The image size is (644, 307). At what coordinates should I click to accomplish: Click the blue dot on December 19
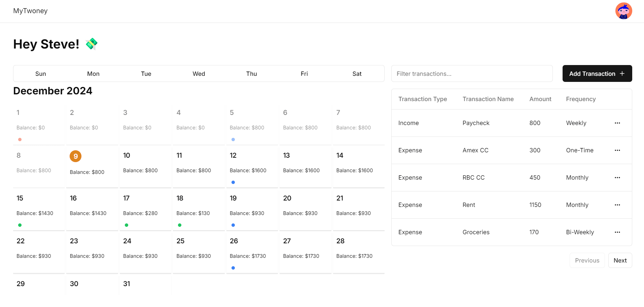[233, 225]
